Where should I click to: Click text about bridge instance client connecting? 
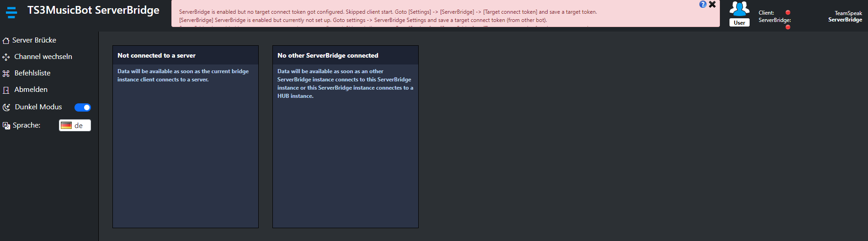coord(183,75)
